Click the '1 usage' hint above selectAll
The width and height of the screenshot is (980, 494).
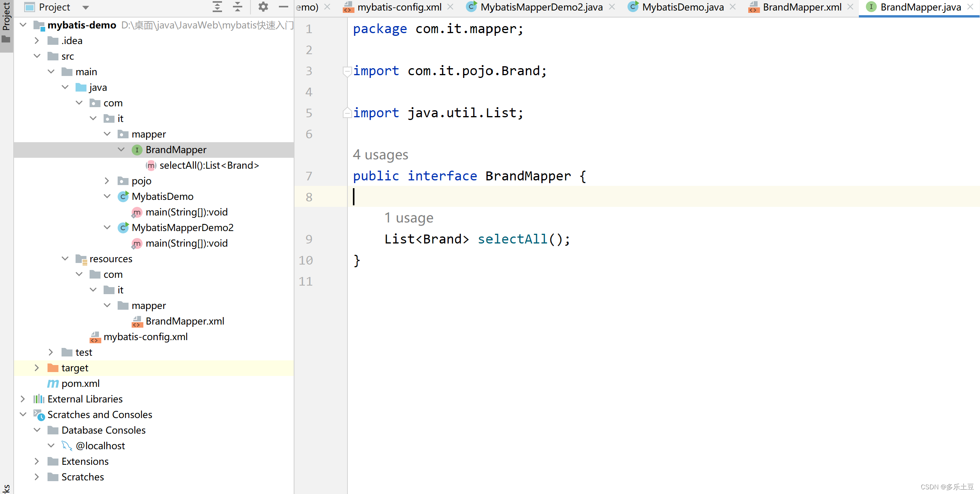point(409,218)
